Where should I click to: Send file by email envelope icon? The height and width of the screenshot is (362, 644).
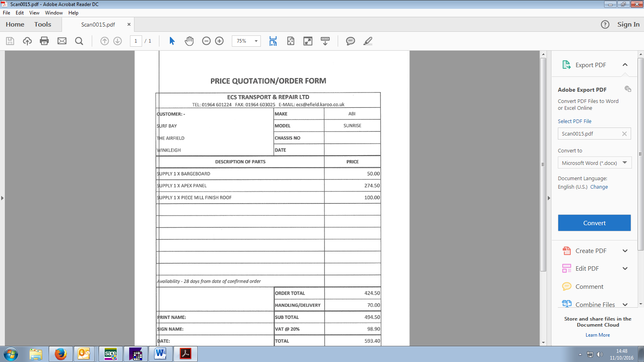(x=62, y=41)
